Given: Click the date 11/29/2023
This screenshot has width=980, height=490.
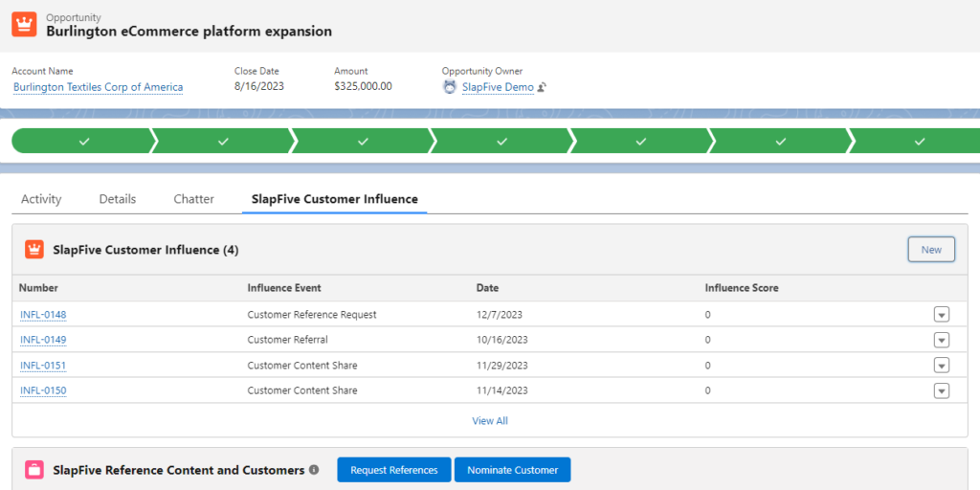Looking at the screenshot, I should [501, 365].
